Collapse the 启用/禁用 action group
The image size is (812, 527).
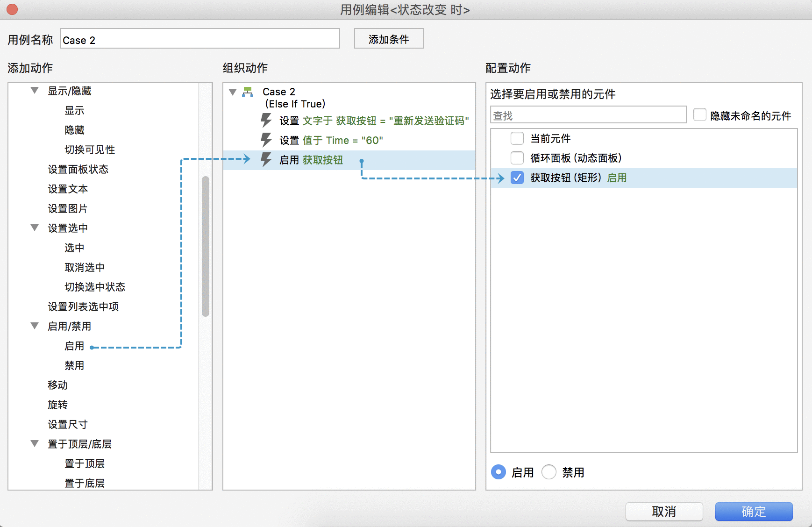coord(35,326)
